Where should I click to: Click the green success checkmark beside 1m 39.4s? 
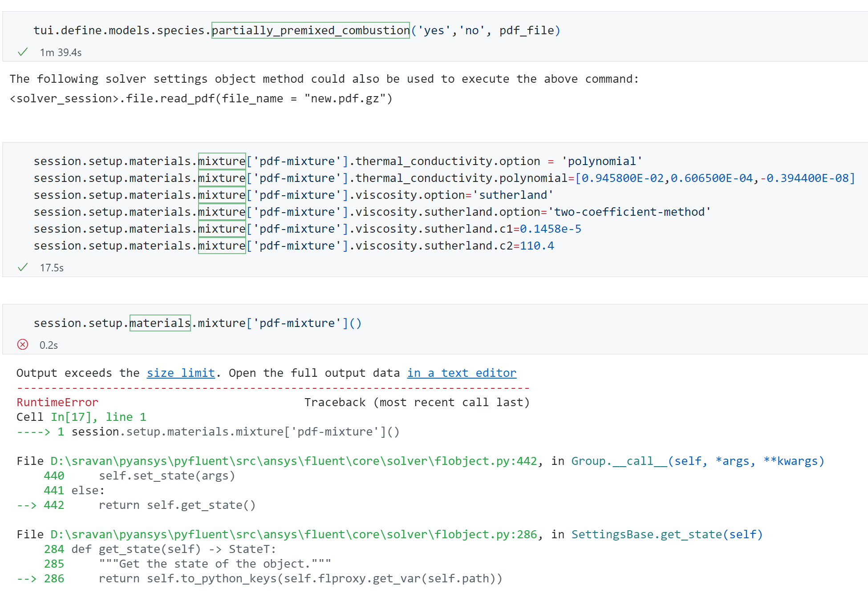pyautogui.click(x=23, y=52)
